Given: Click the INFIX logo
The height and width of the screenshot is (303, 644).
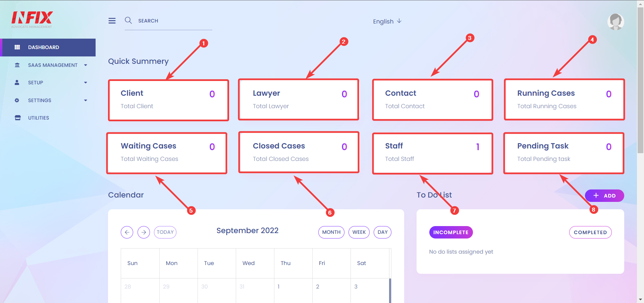Looking at the screenshot, I should pos(32,19).
